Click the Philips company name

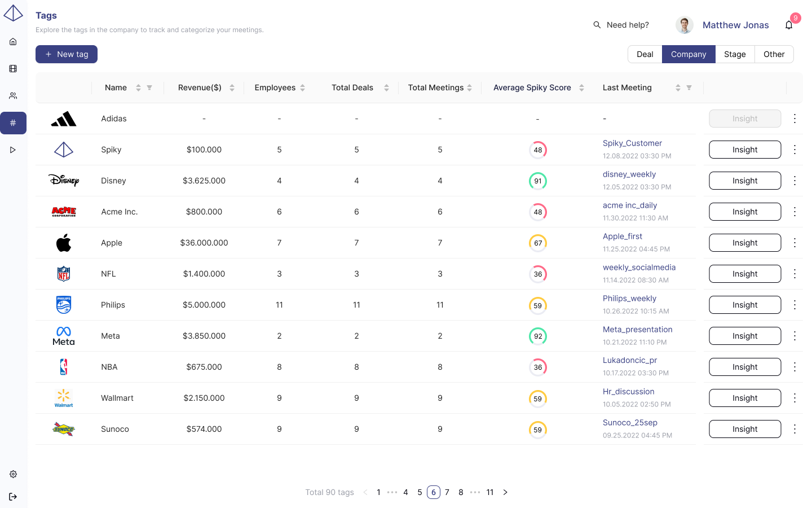click(113, 305)
